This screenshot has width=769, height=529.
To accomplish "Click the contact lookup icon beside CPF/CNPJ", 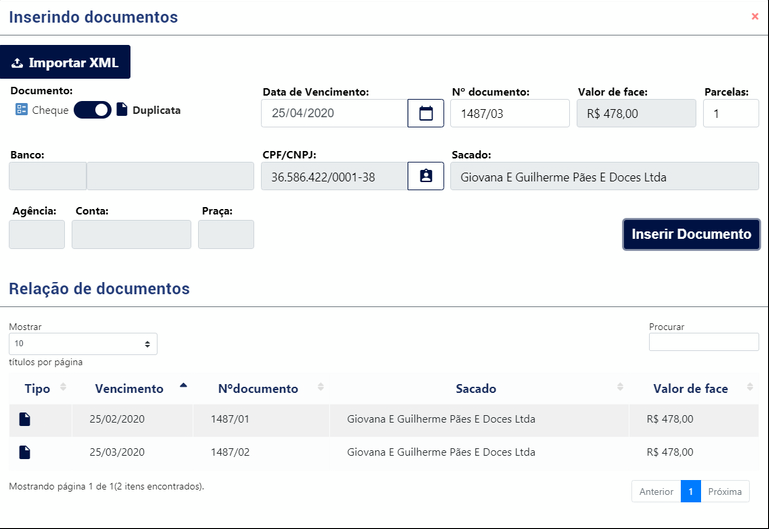I will tap(426, 176).
